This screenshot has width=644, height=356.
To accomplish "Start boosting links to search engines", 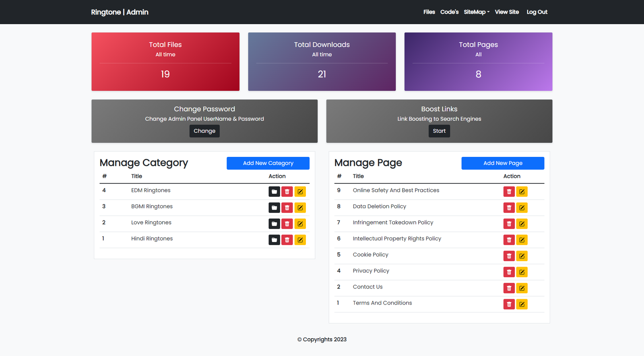I will click(x=439, y=131).
